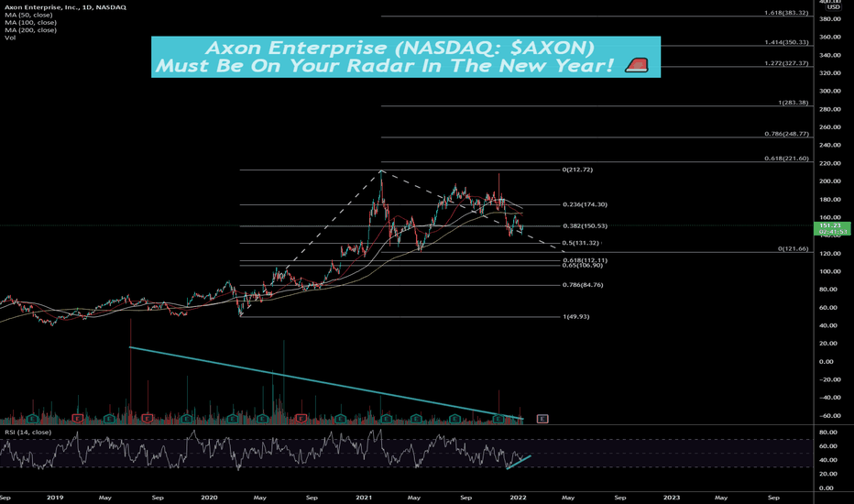Click the Fibonacci label 0.382(150.53)
Screen dimensions: 854x504
(x=585, y=225)
